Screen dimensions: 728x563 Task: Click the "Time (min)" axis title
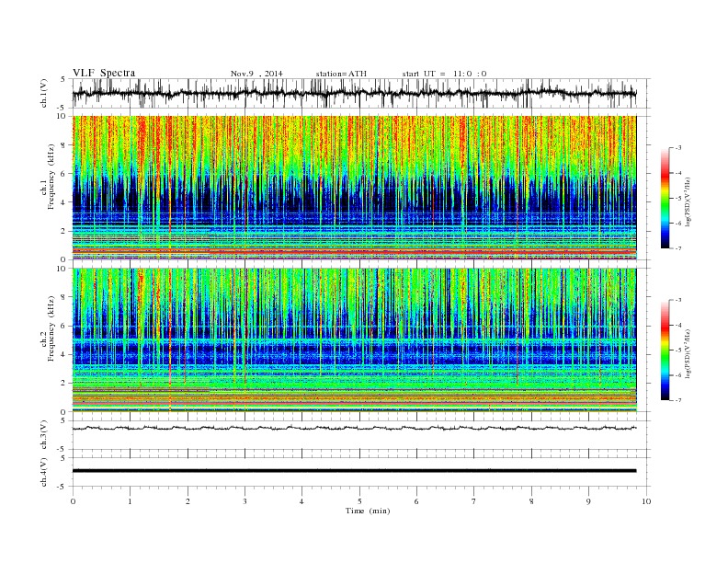(x=368, y=511)
